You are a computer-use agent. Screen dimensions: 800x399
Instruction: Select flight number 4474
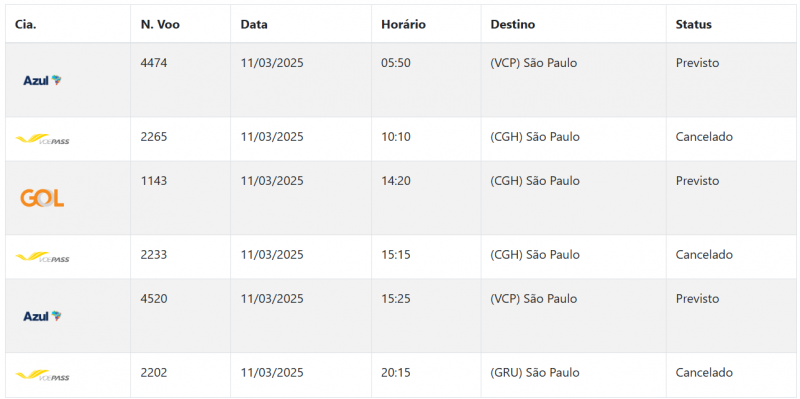[x=154, y=63]
